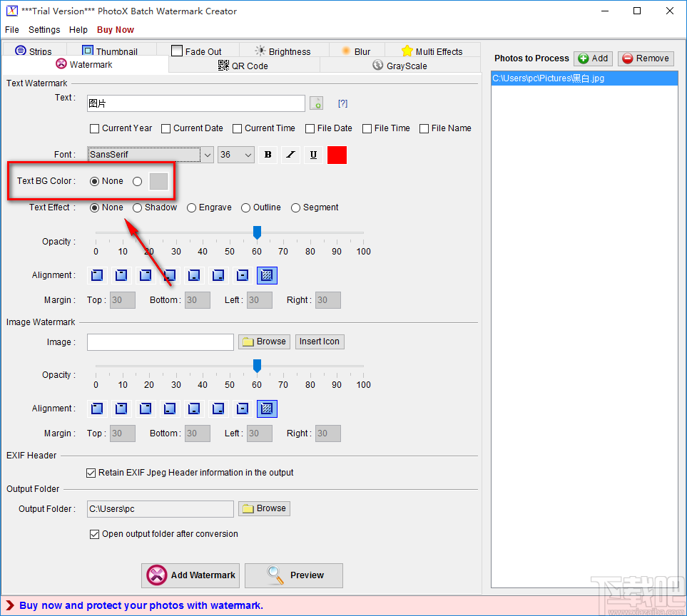Set image alignment to top-right
Screen dimensions: 687x616
point(146,409)
